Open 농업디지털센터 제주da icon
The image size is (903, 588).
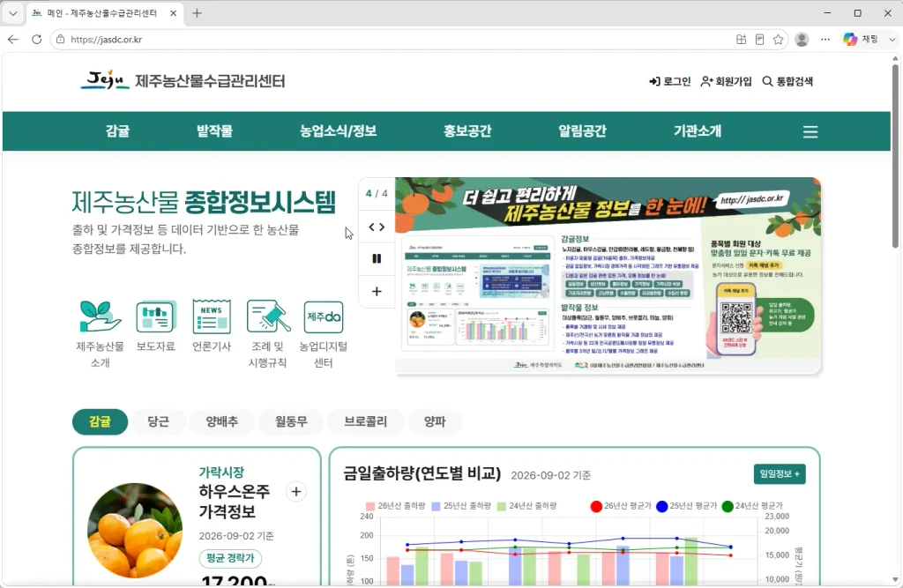(323, 334)
